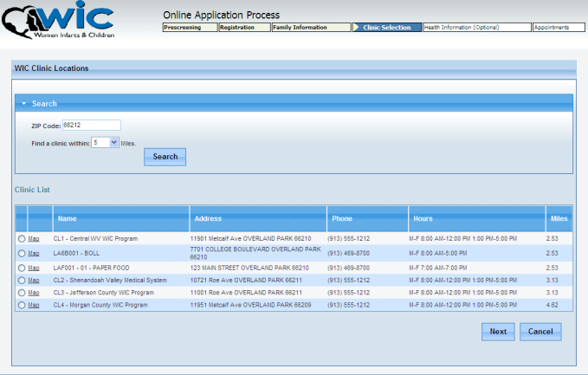Sort clinic list by Miles column header
This screenshot has height=375, width=588.
[x=559, y=218]
